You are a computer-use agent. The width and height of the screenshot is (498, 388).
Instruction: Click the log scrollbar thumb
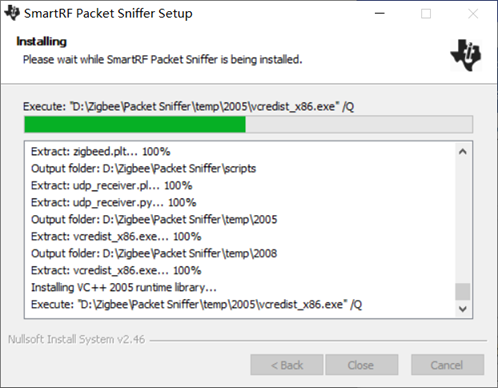click(463, 292)
